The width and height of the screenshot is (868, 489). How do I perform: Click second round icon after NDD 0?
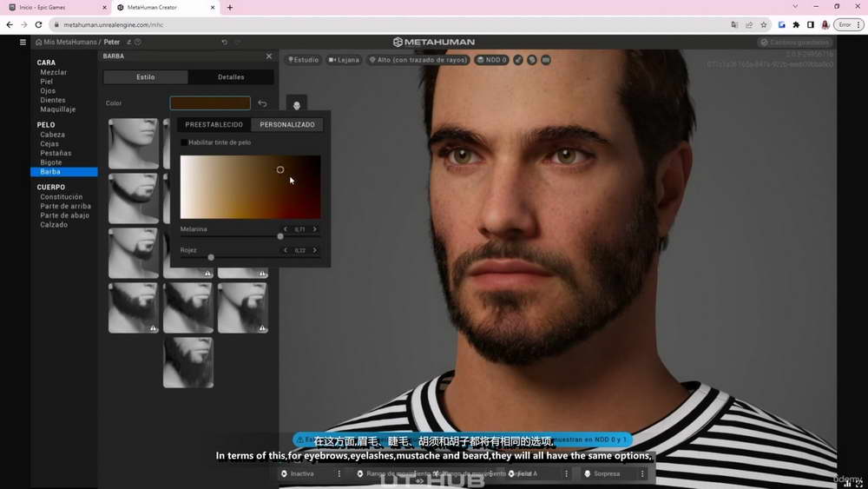coord(532,60)
